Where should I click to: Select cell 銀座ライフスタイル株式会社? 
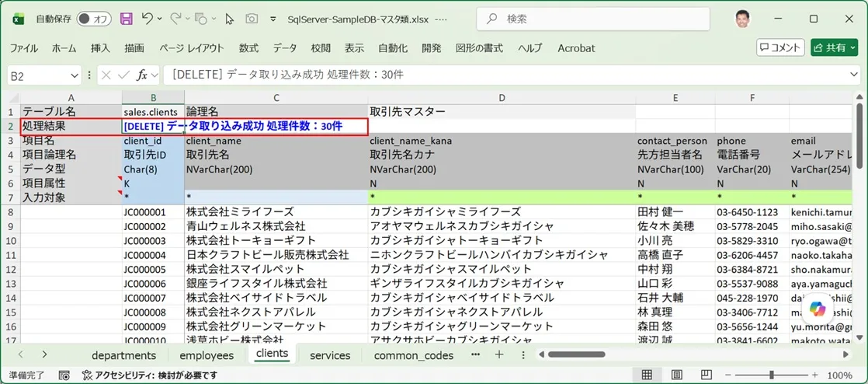(x=276, y=284)
